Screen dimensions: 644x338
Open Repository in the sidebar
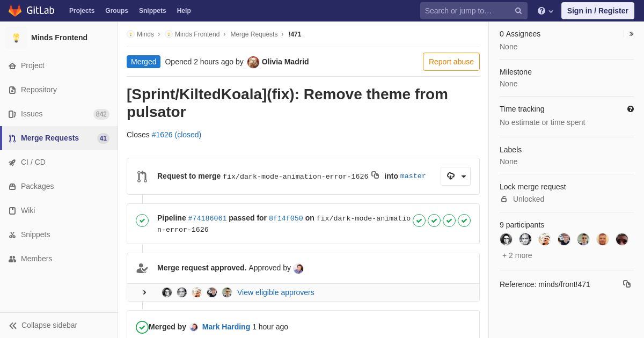[x=58, y=90]
